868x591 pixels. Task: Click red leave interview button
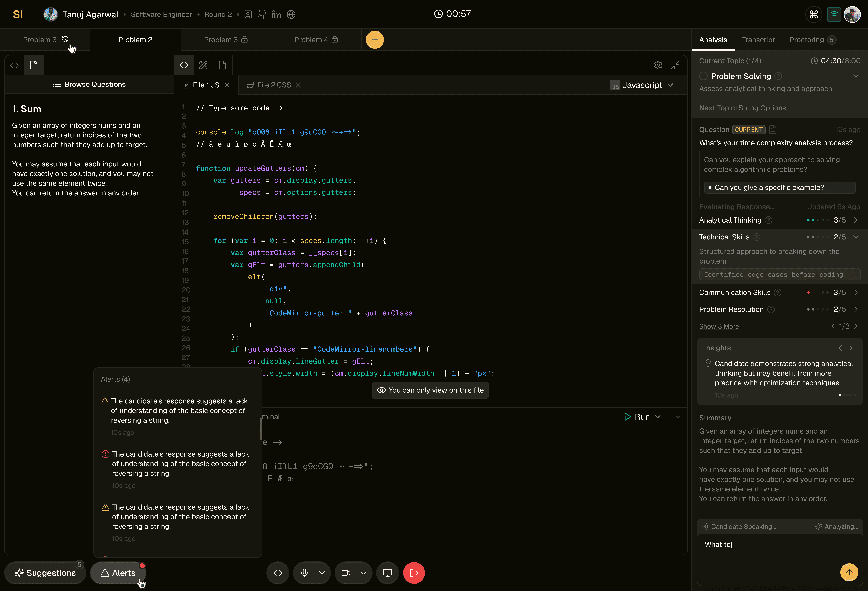[x=414, y=573]
